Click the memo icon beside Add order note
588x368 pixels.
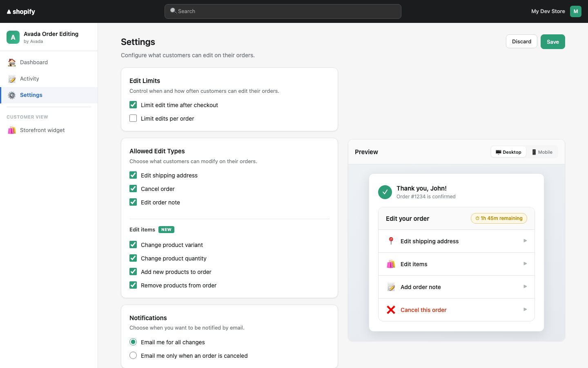[x=391, y=287]
